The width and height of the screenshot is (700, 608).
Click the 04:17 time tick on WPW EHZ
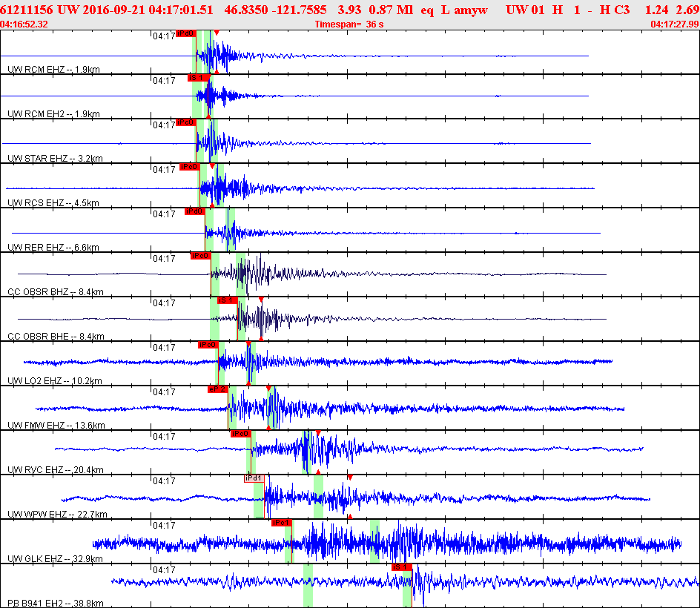tap(164, 480)
